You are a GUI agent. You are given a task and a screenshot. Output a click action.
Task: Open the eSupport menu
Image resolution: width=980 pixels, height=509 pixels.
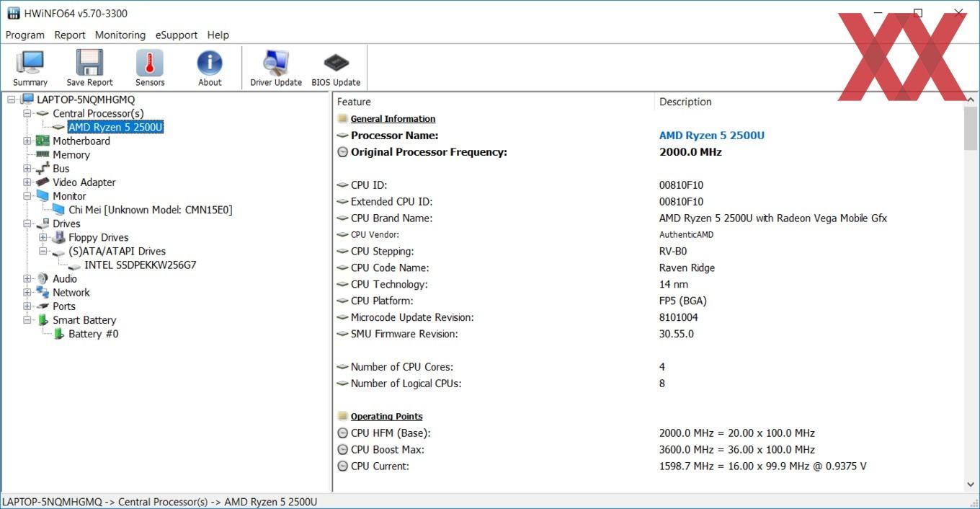(x=177, y=35)
